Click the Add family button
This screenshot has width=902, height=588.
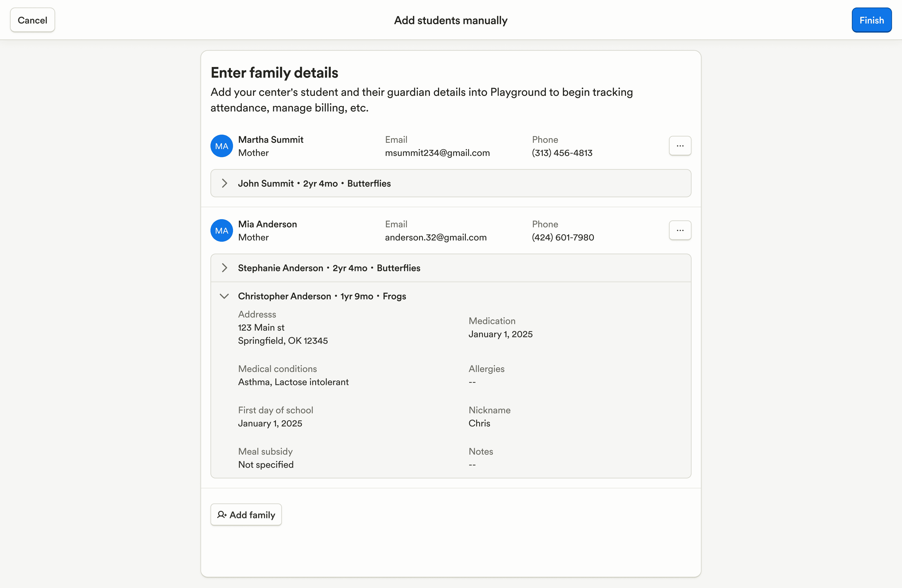point(246,515)
